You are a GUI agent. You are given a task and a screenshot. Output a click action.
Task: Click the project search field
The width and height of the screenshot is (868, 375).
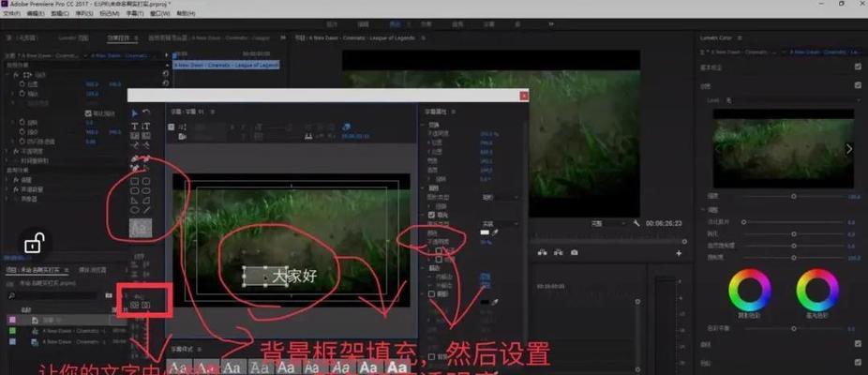coord(53,296)
